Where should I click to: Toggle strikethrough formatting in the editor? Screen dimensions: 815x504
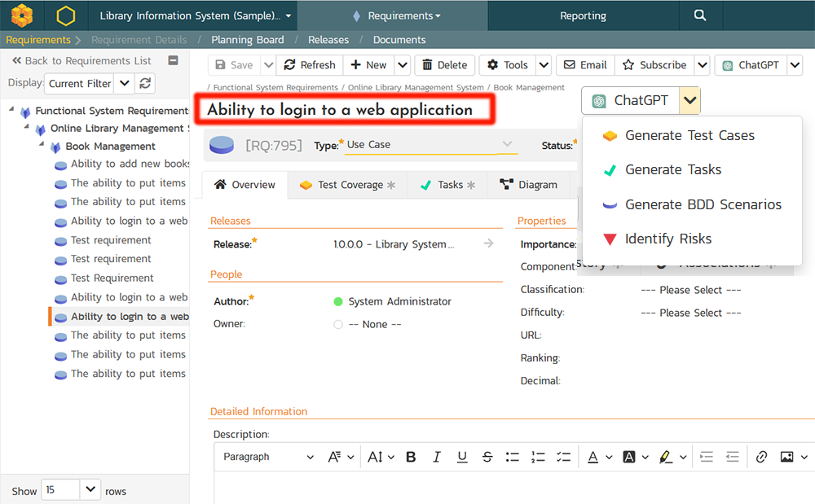487,457
